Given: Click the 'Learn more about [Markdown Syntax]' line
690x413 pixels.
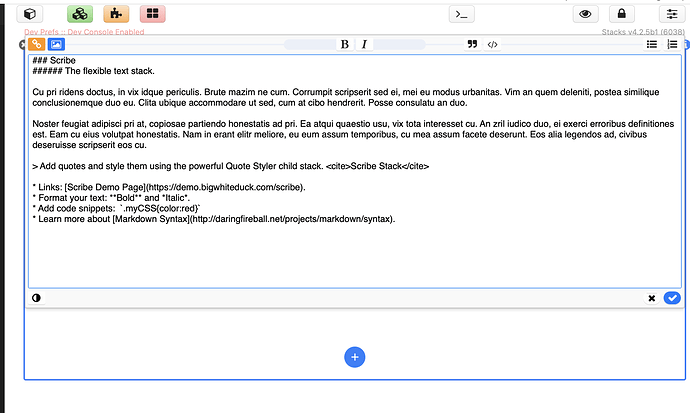Looking at the screenshot, I should [214, 219].
